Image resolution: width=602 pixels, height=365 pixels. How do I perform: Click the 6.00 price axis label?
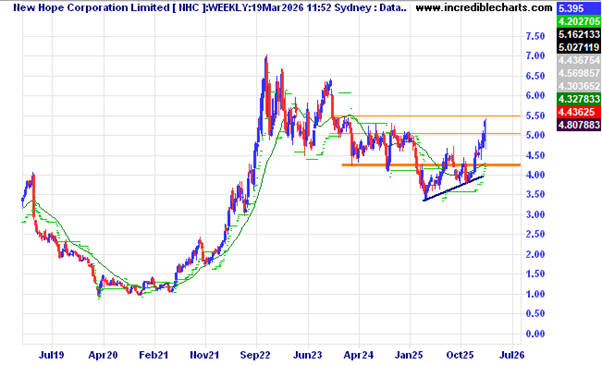pos(535,96)
